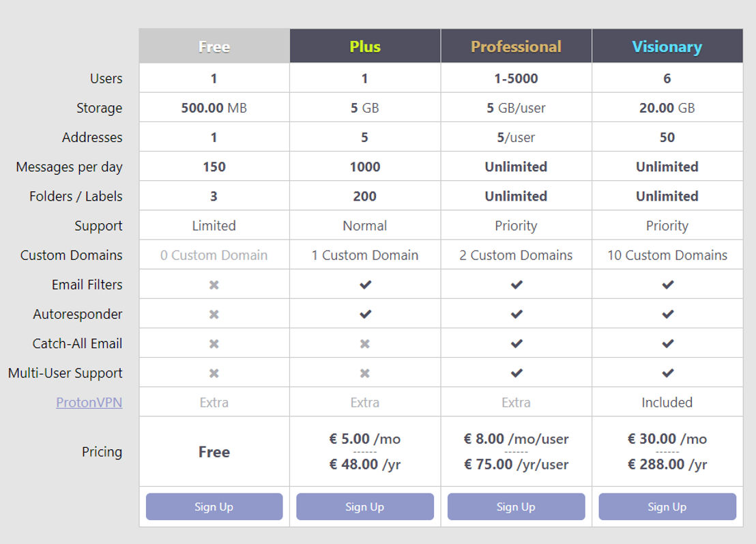Click the '€ 75.00 /yr/user' price

coord(516,464)
